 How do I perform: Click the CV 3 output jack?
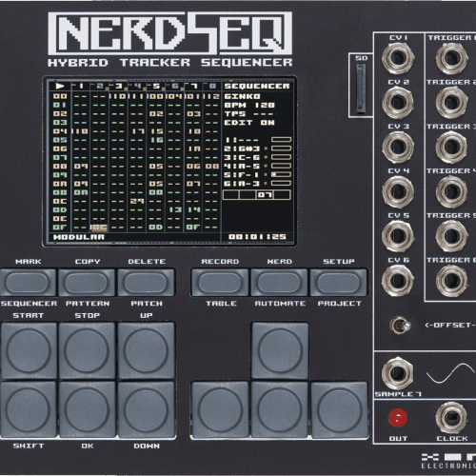tap(398, 147)
